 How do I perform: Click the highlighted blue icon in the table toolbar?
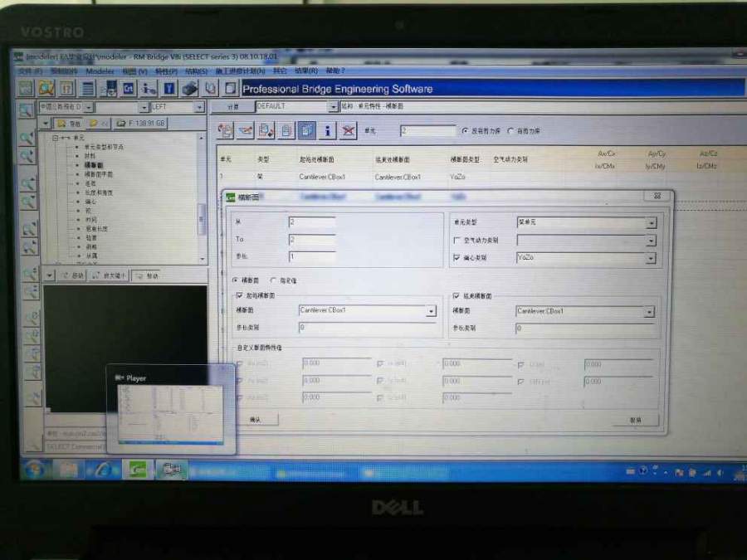[x=307, y=130]
